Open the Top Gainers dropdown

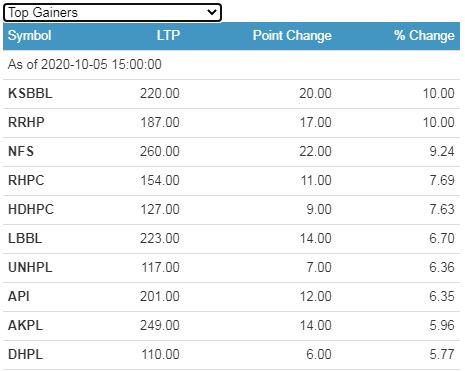coord(112,13)
